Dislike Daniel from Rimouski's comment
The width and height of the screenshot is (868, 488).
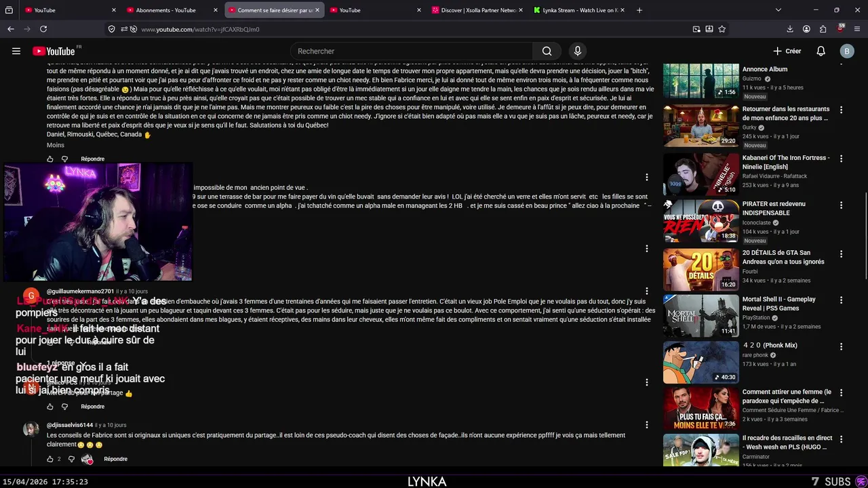click(x=65, y=159)
